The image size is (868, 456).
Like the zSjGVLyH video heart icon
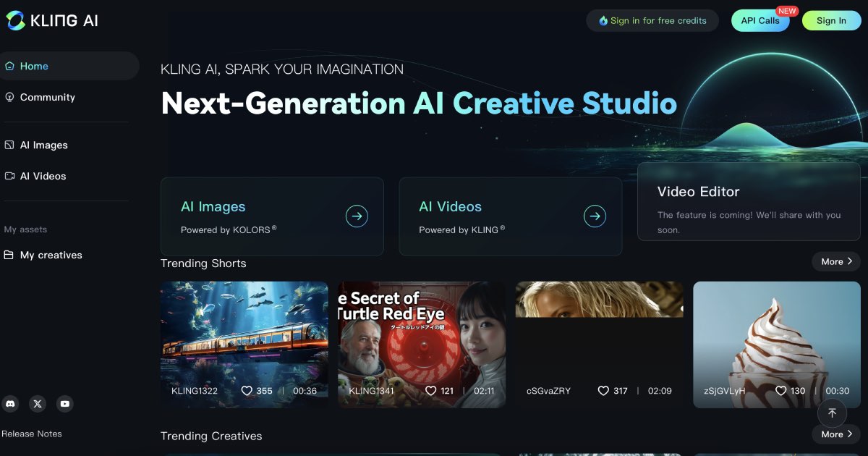(780, 391)
